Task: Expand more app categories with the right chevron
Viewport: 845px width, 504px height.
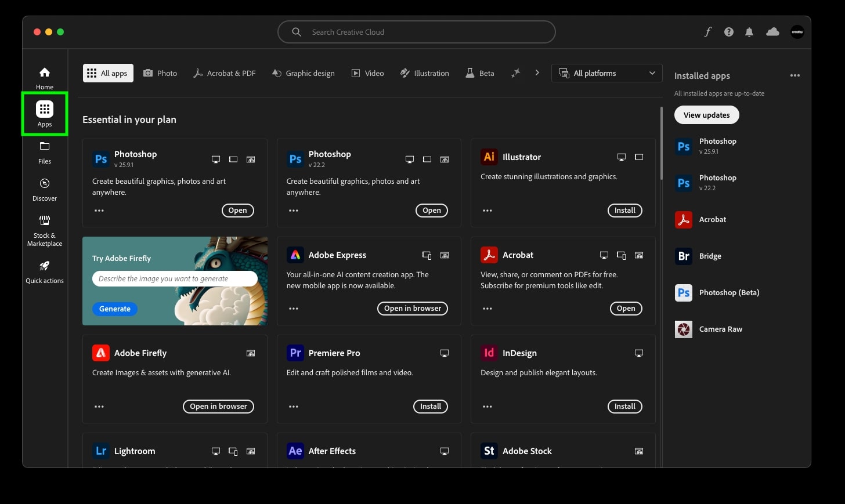Action: point(537,73)
